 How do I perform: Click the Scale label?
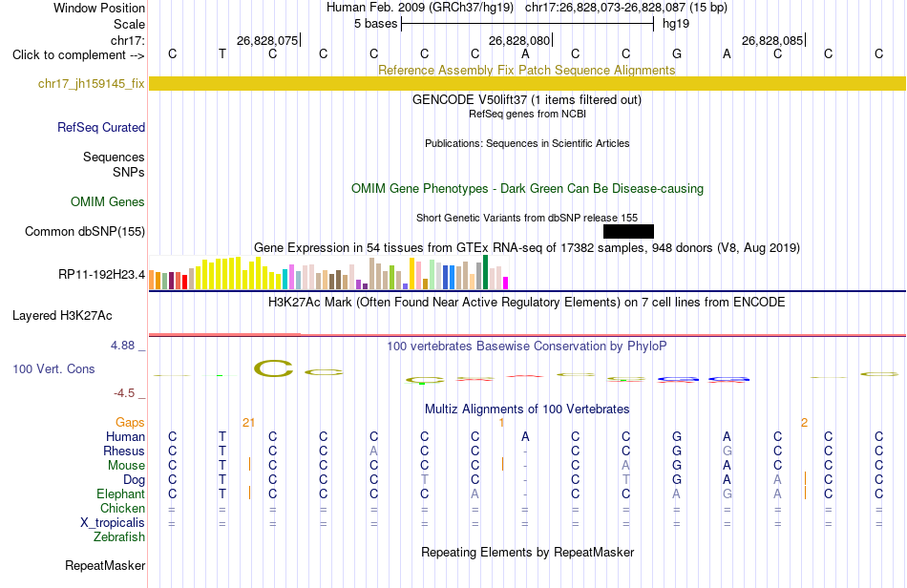pyautogui.click(x=129, y=24)
